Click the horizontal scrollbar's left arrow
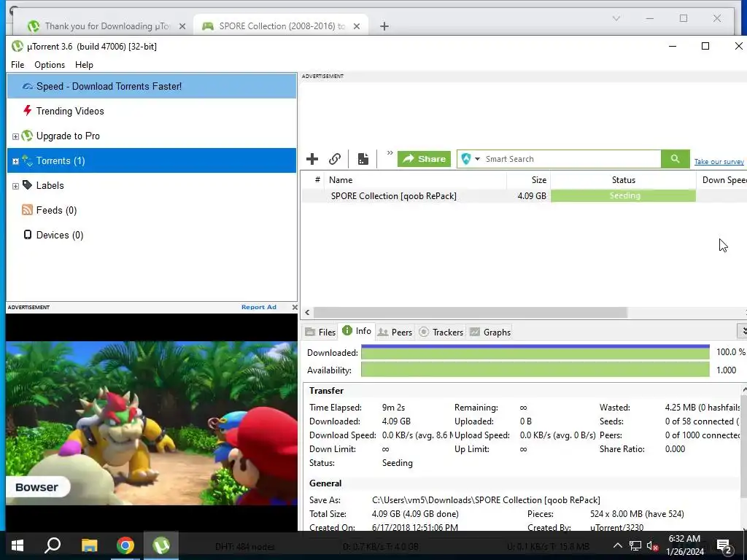 point(307,312)
